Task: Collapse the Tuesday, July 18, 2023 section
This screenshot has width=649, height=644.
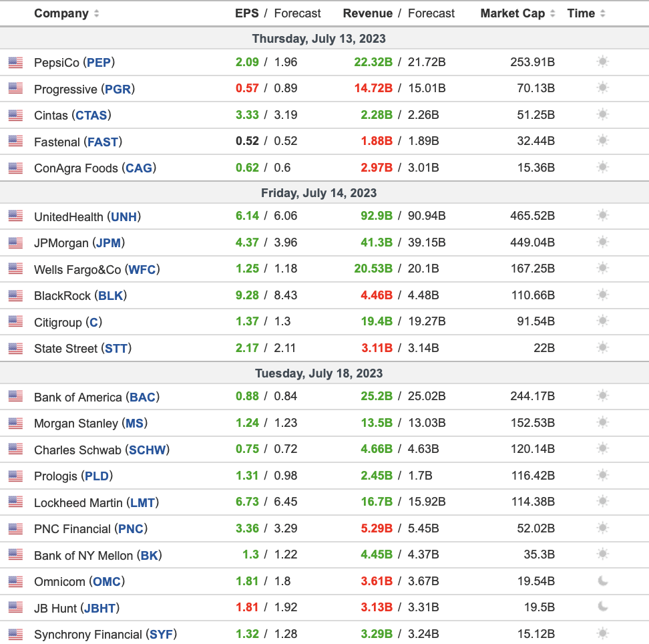Action: [x=318, y=373]
